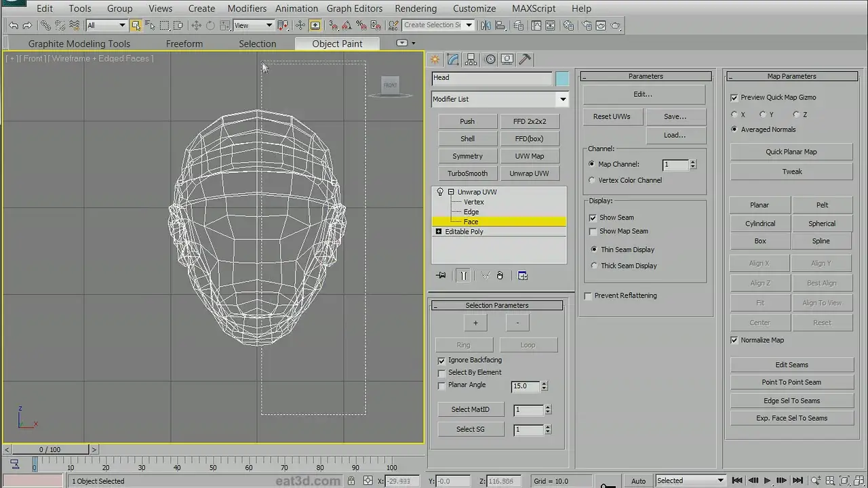Enable the Select By Element checkbox
Image resolution: width=868 pixels, height=488 pixels.
[x=442, y=373]
